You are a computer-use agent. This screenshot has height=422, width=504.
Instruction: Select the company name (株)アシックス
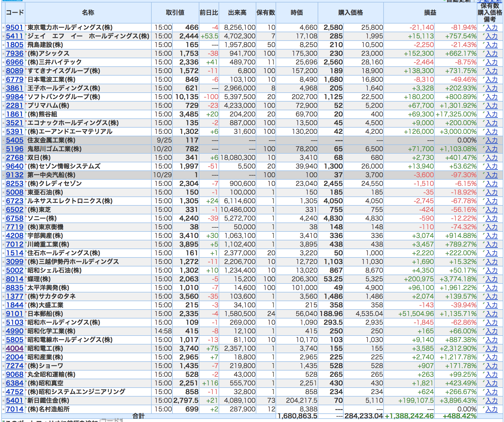click(x=49, y=54)
